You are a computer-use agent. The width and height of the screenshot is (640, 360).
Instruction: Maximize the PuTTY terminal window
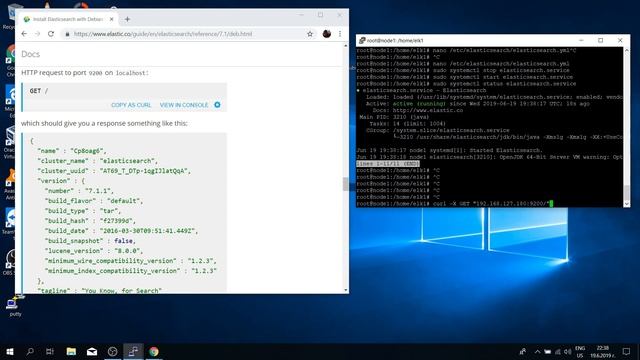click(x=600, y=40)
